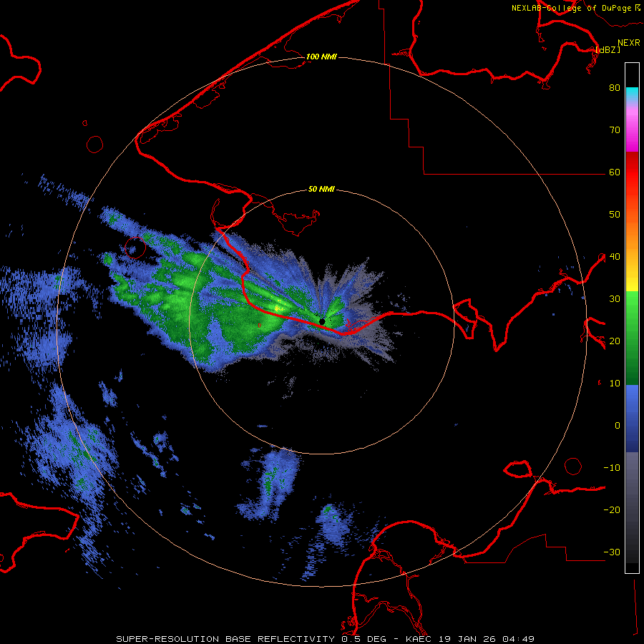
Task: Click the 70 value on the dBZ scale
Action: (615, 130)
